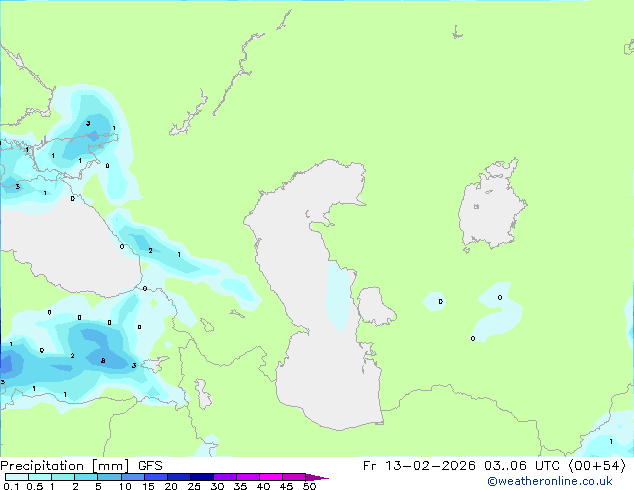Image resolution: width=634 pixels, height=490 pixels.
Task: Click the '50' legend scale label
Action: 309,486
